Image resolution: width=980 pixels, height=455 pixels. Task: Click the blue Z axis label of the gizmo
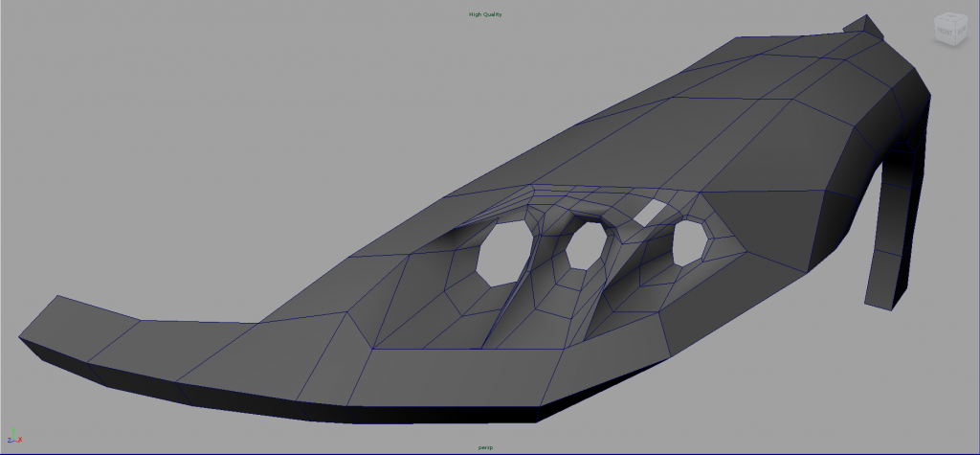tap(8, 440)
